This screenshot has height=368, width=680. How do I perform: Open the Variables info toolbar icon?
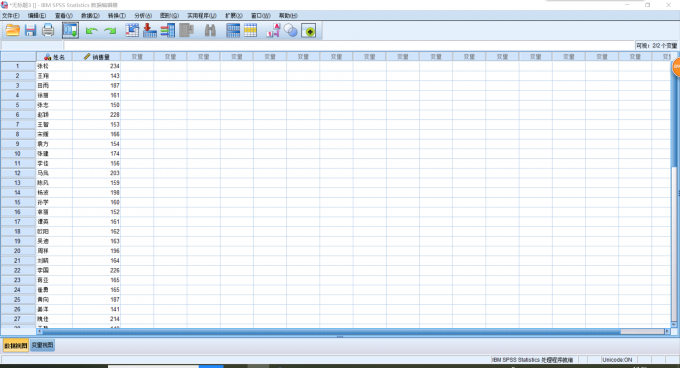[167, 31]
